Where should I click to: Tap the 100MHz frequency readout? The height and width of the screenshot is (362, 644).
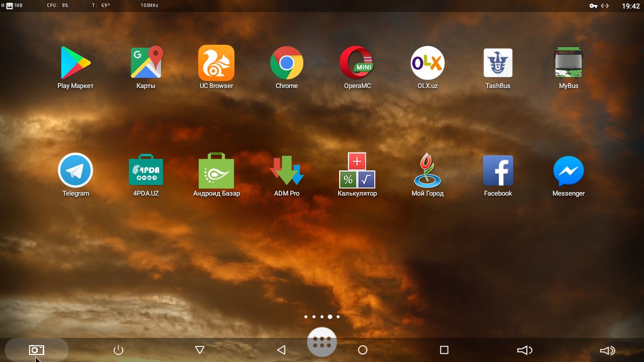click(150, 6)
